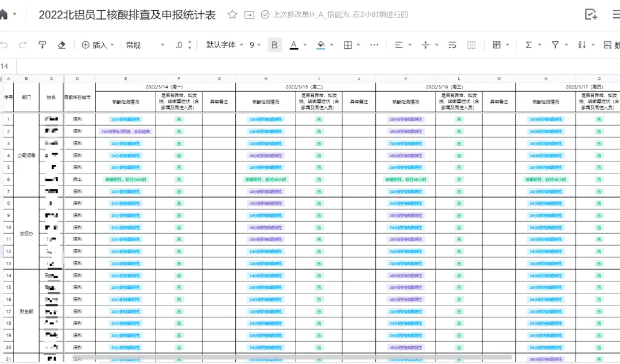Open the 插入 insert menu

click(98, 45)
